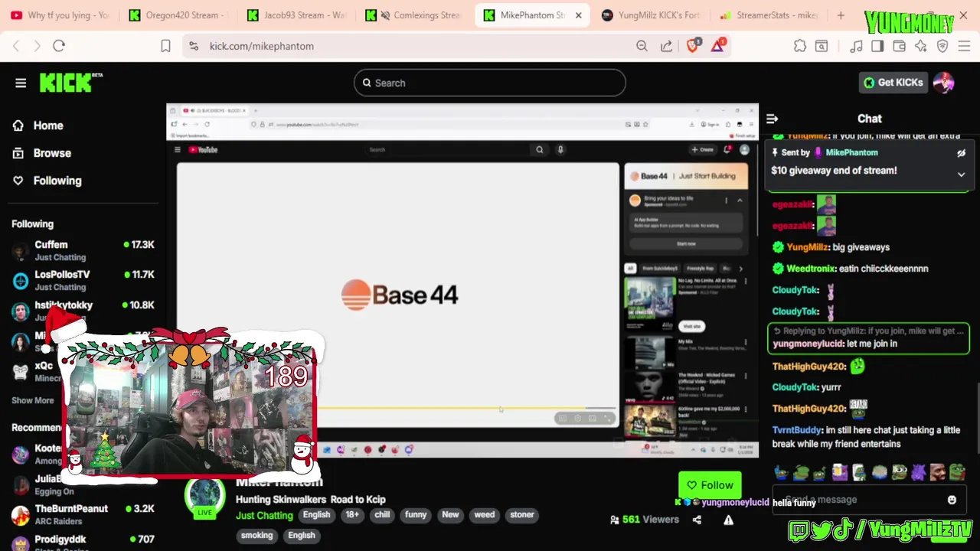980x551 pixels.
Task: Click the Kick search field
Action: coord(490,83)
